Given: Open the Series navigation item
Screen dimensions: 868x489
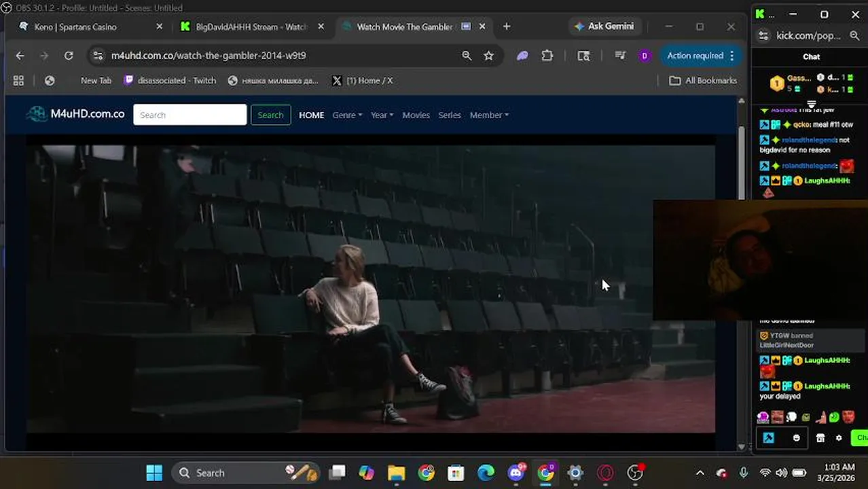Looking at the screenshot, I should (x=450, y=115).
